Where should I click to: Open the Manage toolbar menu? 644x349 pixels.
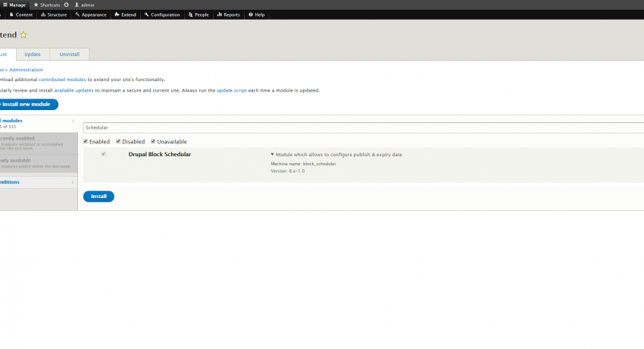[14, 5]
